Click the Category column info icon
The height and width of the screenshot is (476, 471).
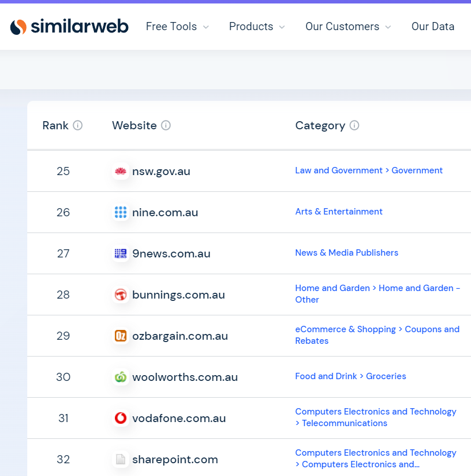tap(354, 125)
